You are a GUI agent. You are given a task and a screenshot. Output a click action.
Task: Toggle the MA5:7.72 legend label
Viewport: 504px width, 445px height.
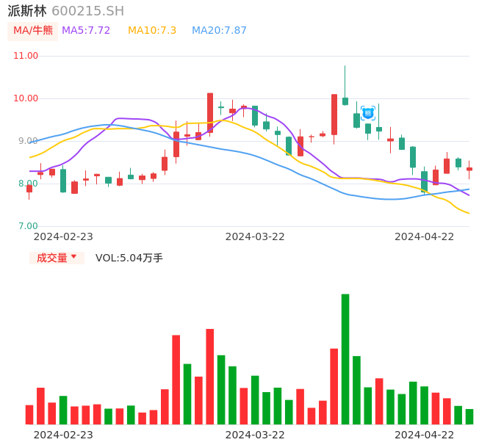click(x=86, y=31)
